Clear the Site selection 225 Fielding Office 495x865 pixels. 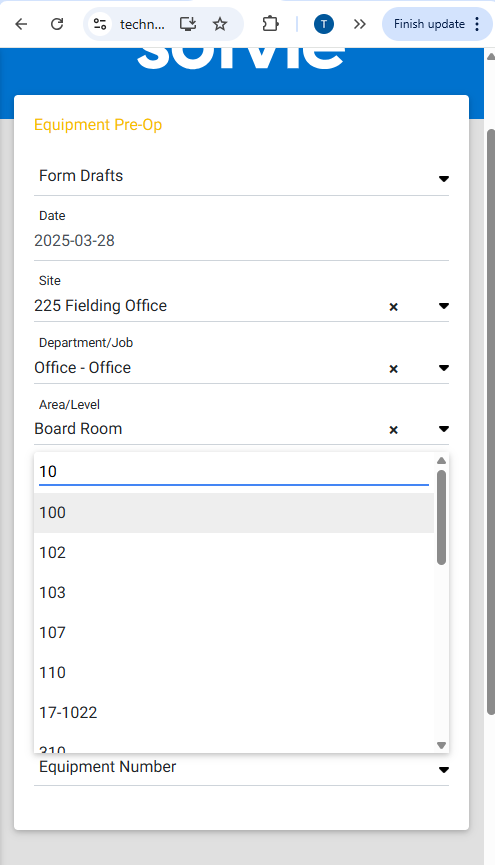(x=393, y=307)
